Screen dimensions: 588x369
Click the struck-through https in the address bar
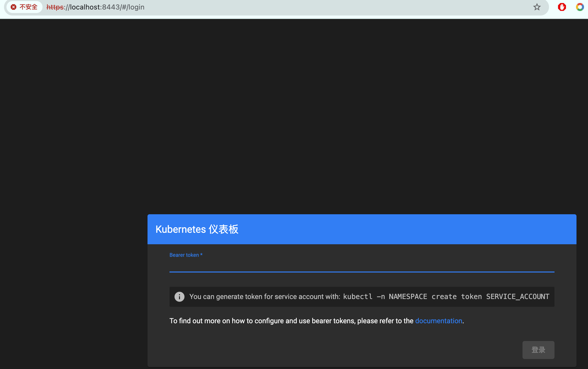[55, 7]
